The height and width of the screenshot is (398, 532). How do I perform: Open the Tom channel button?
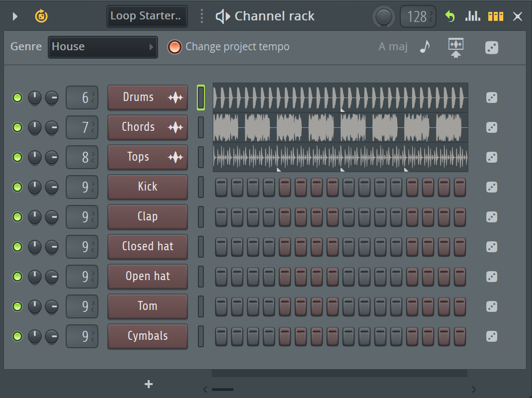pos(148,306)
